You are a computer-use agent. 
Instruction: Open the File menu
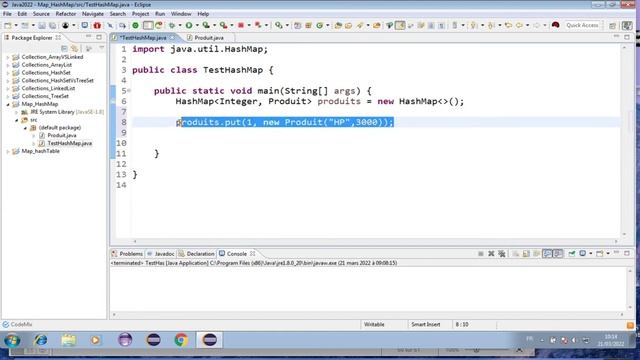pos(7,14)
